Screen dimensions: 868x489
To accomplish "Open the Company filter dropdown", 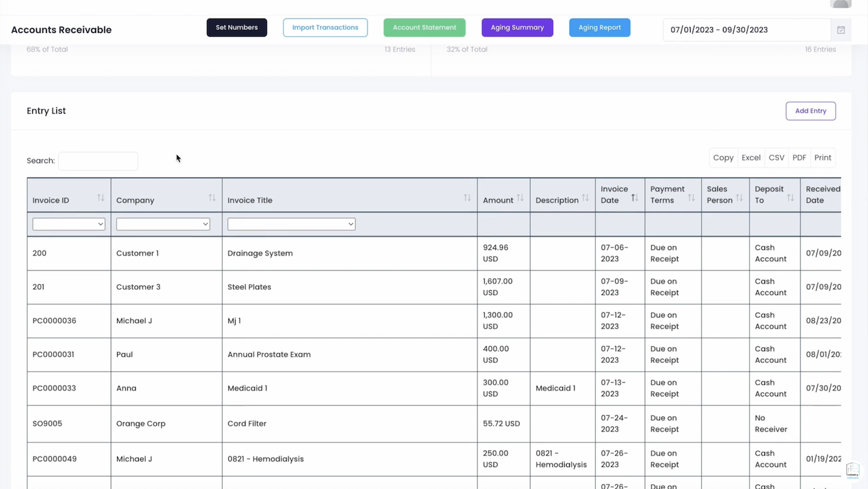I will tap(163, 224).
